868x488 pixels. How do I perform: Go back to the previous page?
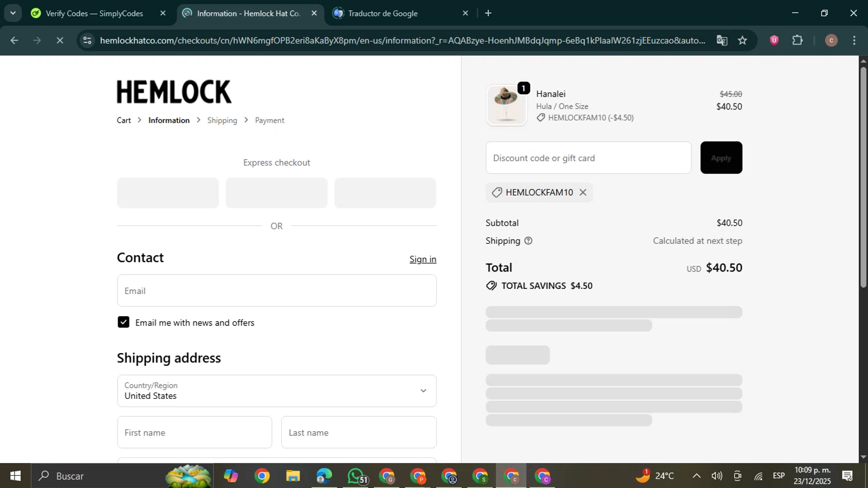pyautogui.click(x=14, y=41)
